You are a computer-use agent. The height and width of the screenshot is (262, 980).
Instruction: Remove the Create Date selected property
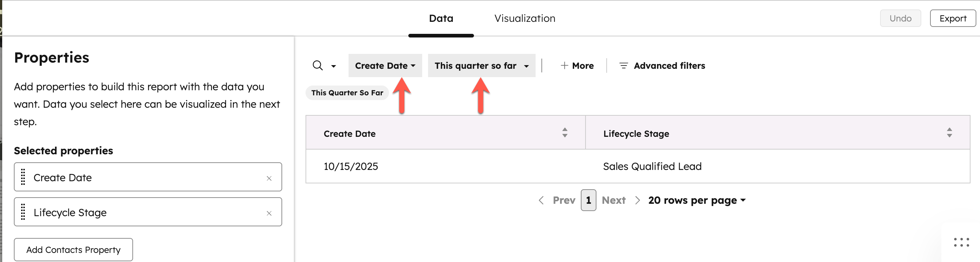pyautogui.click(x=269, y=178)
